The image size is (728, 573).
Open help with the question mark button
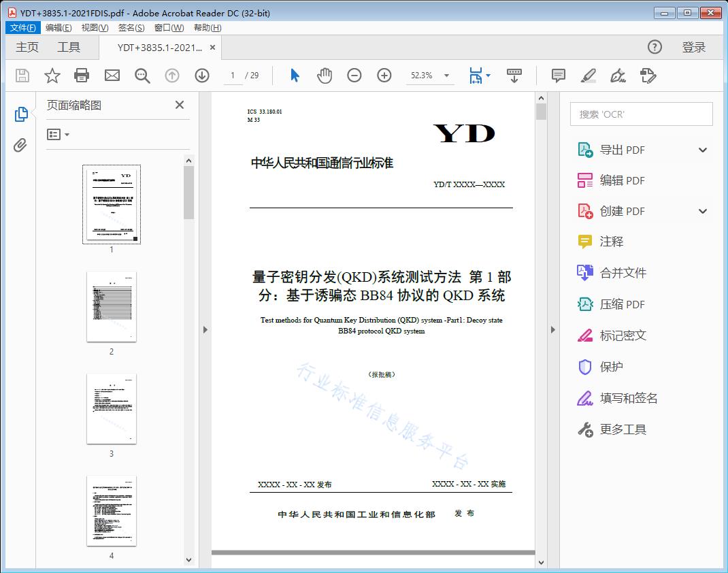(655, 47)
